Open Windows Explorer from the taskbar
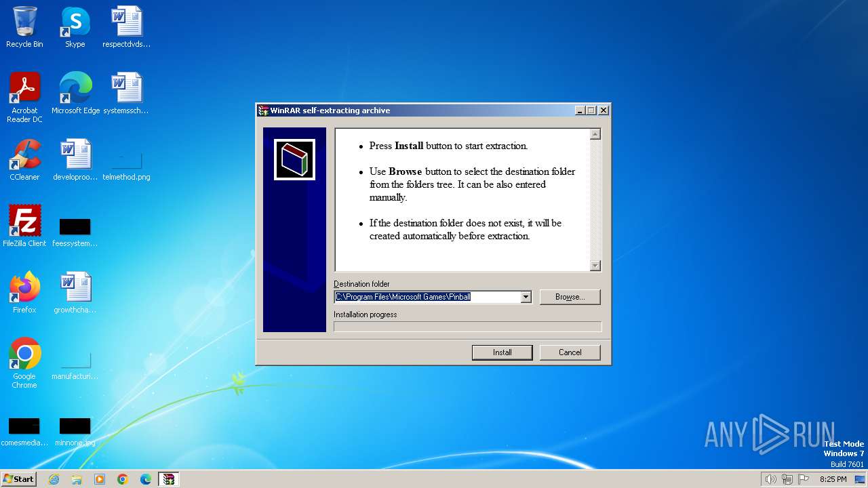Screen dimensions: 868x488 click(x=77, y=479)
